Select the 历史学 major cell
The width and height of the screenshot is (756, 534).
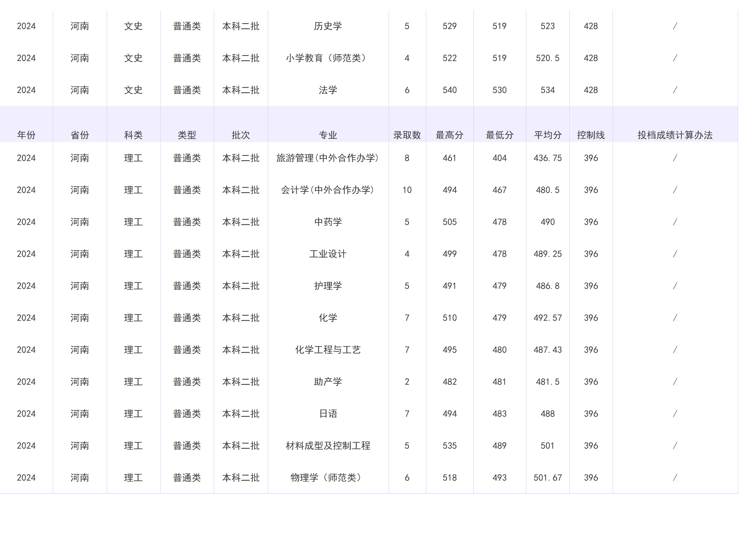tap(328, 26)
